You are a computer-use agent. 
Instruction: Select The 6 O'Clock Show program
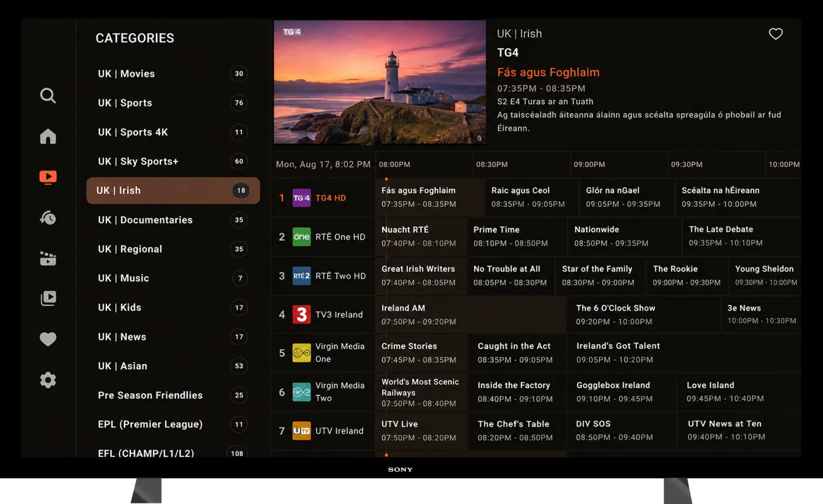[x=643, y=314]
